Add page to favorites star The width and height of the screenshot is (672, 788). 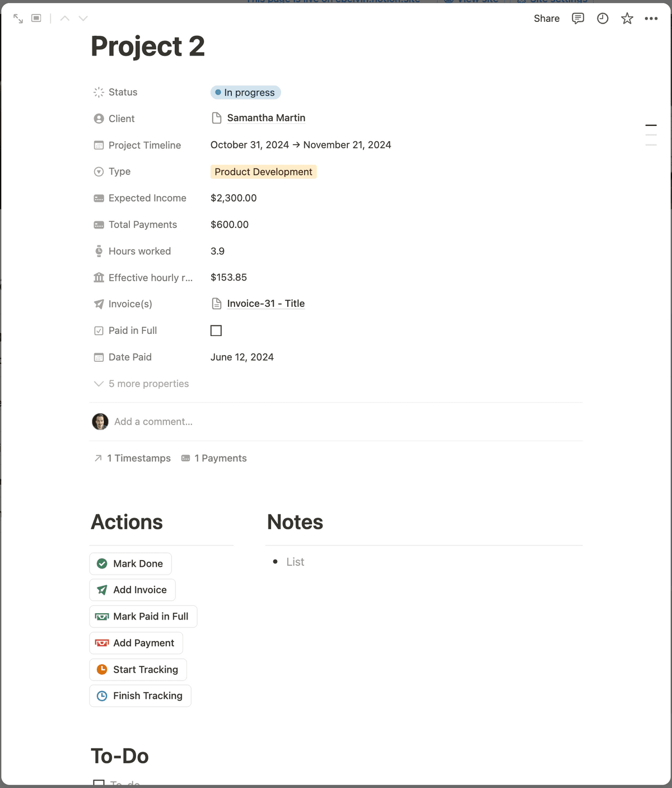(627, 18)
